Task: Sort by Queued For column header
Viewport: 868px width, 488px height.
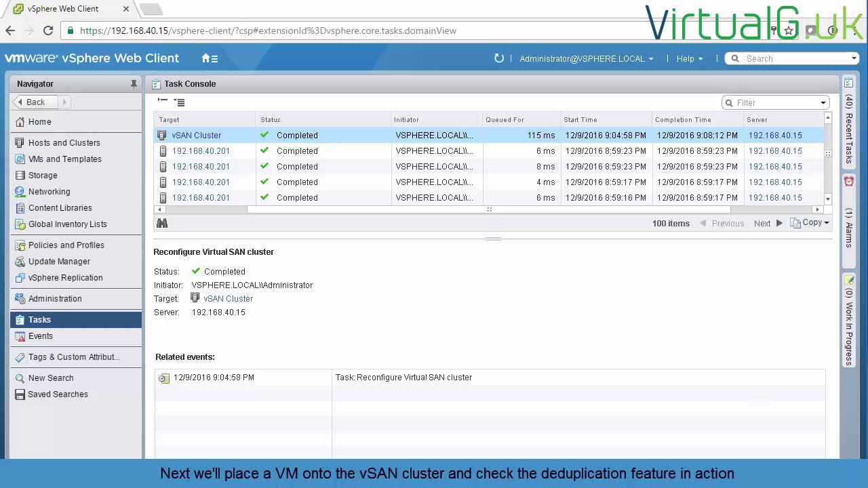Action: [521, 120]
